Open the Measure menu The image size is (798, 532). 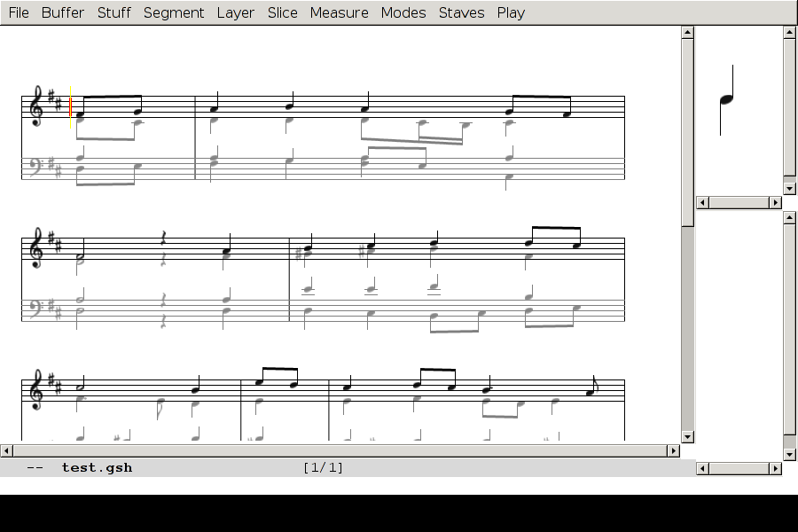[x=339, y=12]
